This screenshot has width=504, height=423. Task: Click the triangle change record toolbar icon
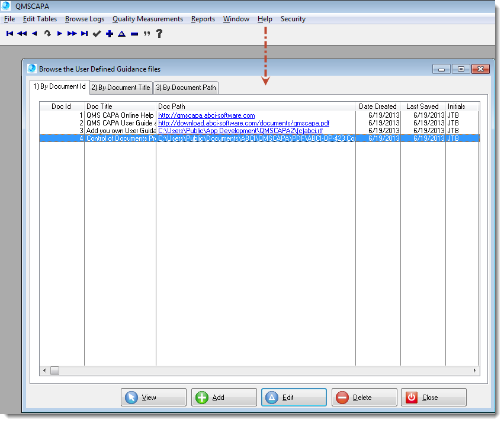click(x=122, y=34)
